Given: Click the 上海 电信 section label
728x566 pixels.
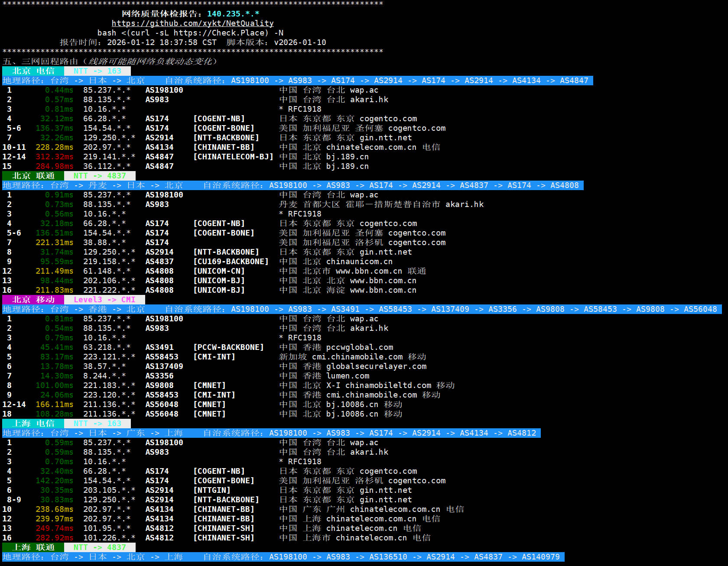Looking at the screenshot, I should point(33,424).
